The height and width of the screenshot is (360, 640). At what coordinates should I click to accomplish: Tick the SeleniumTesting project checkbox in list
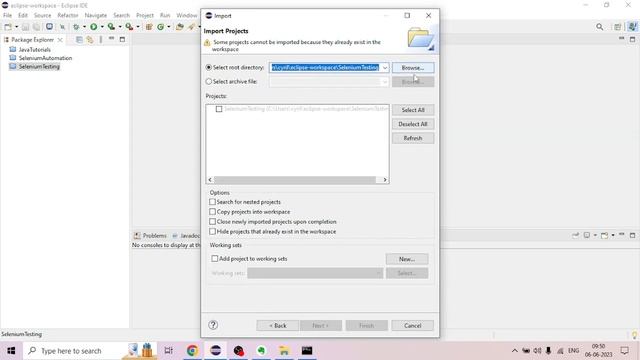coord(219,109)
